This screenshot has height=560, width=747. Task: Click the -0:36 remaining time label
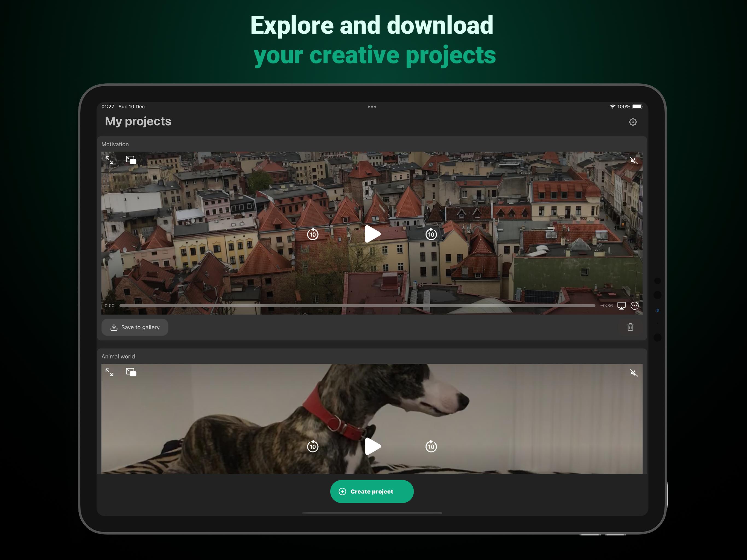(606, 306)
